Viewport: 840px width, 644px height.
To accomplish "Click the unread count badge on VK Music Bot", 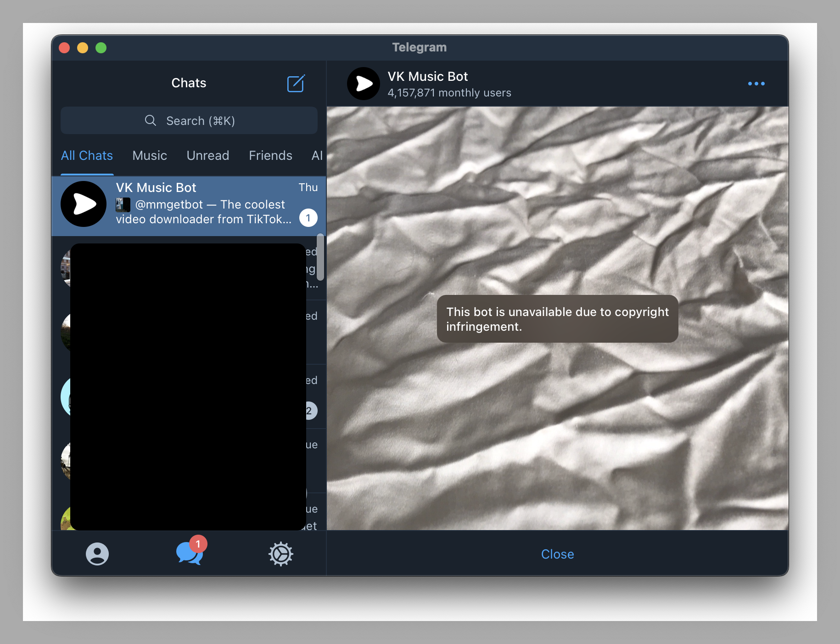I will (x=308, y=218).
